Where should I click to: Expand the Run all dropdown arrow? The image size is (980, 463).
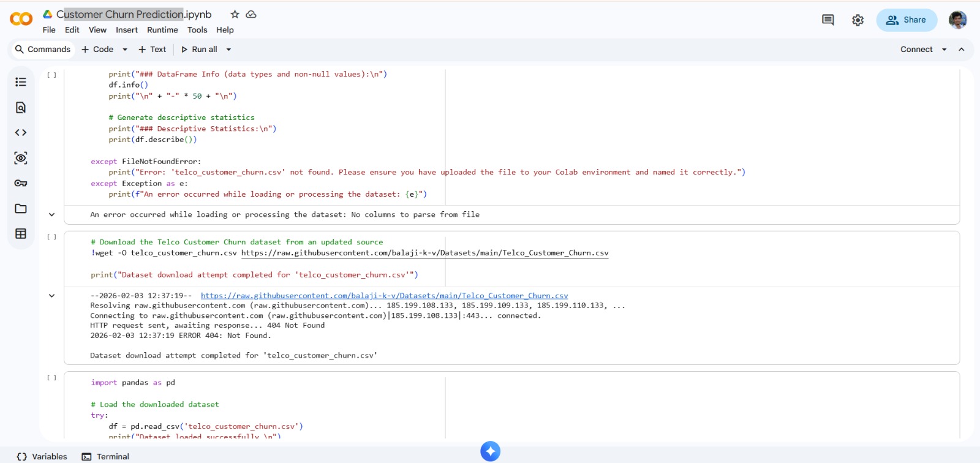(x=229, y=50)
